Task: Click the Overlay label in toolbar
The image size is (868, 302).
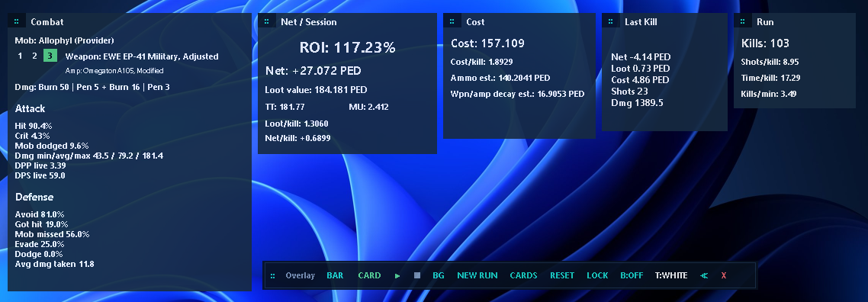Action: pos(300,275)
